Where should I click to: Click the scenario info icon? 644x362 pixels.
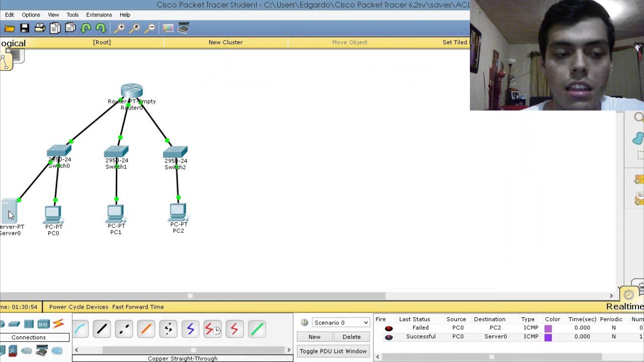[x=304, y=322]
